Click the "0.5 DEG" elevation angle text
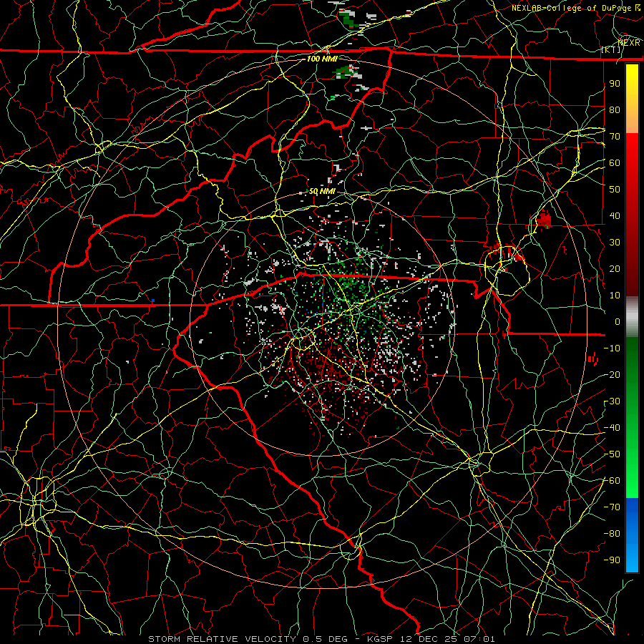 [325, 639]
